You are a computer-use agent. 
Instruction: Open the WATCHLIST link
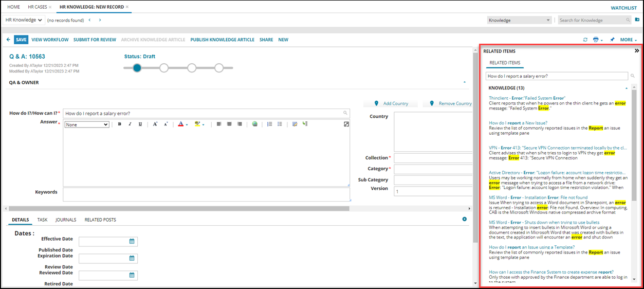click(623, 8)
